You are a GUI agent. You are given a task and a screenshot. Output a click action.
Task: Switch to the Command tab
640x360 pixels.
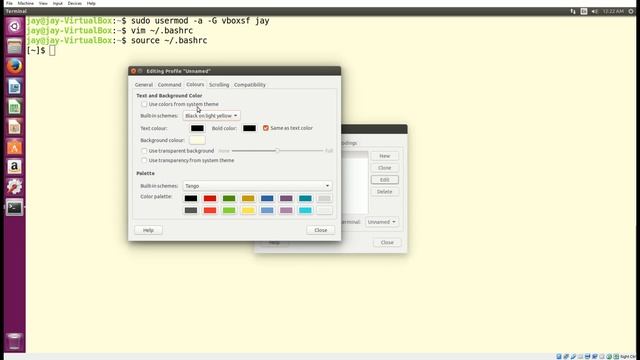pos(169,84)
